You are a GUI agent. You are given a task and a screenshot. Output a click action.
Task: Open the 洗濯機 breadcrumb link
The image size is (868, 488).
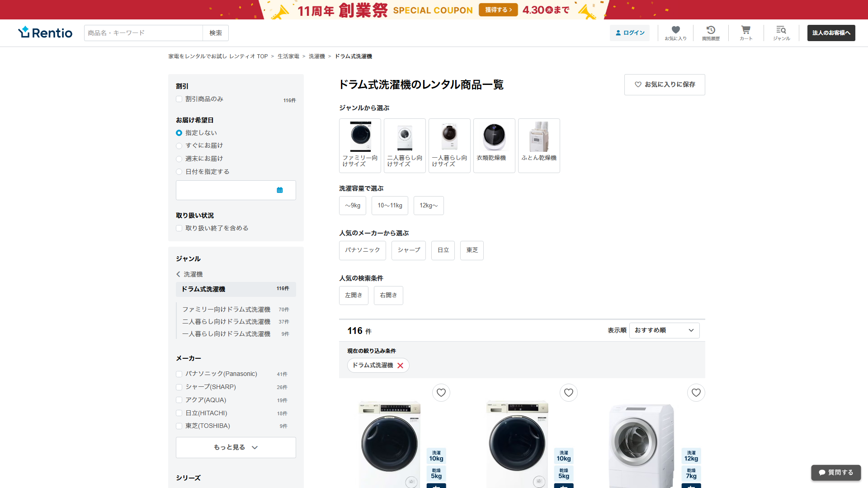pyautogui.click(x=316, y=56)
